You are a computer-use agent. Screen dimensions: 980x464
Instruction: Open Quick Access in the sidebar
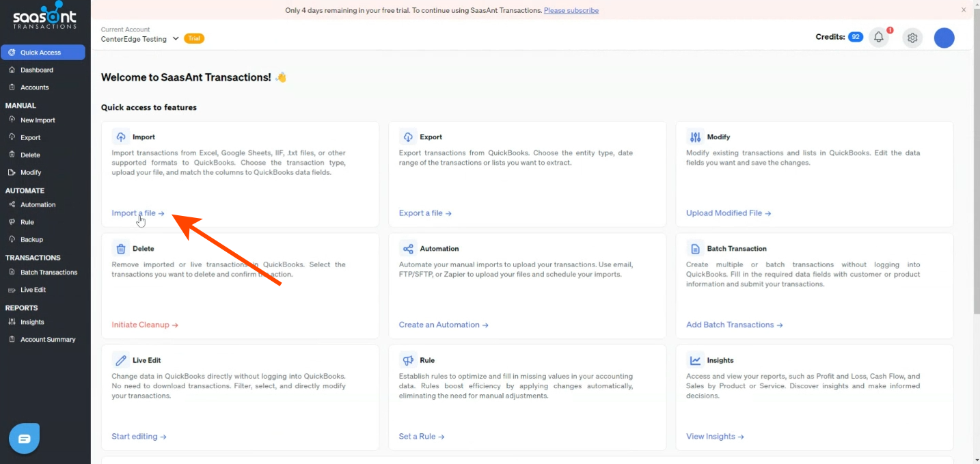[43, 53]
